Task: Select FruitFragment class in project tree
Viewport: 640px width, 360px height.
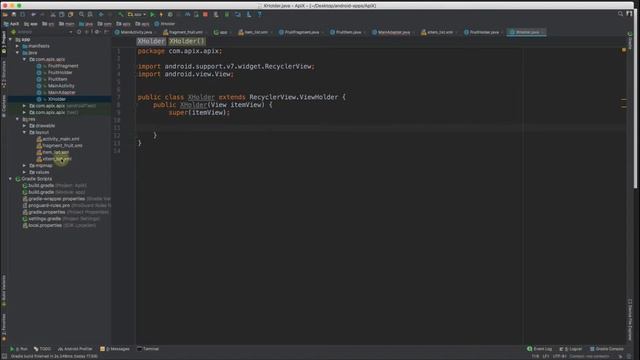Action: 63,66
